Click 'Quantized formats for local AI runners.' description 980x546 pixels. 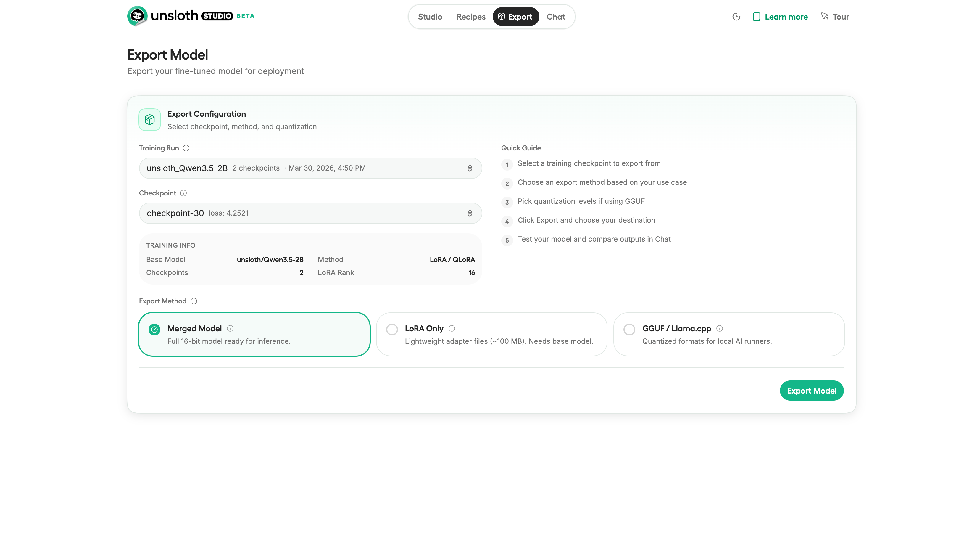707,341
